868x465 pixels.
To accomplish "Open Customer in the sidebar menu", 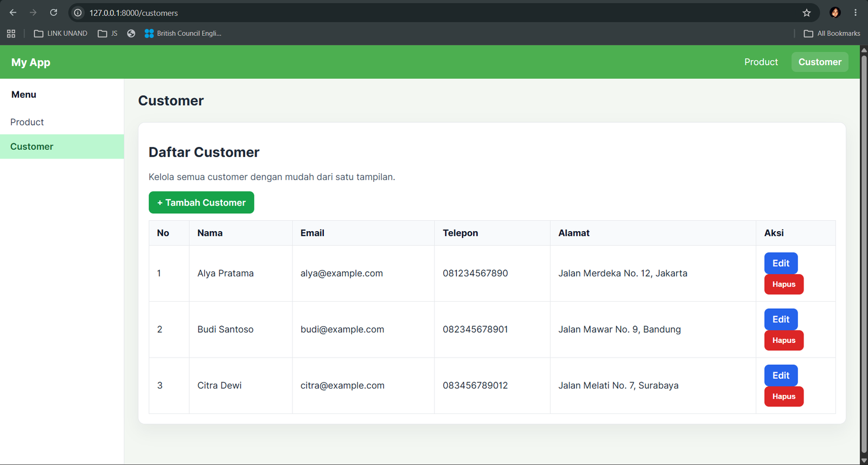I will coord(62,146).
